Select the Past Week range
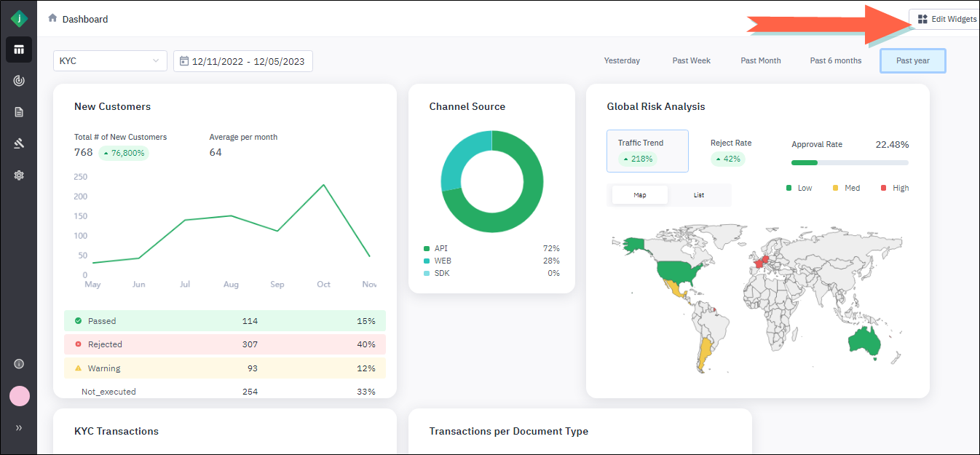Viewport: 980px width, 455px height. [x=691, y=61]
